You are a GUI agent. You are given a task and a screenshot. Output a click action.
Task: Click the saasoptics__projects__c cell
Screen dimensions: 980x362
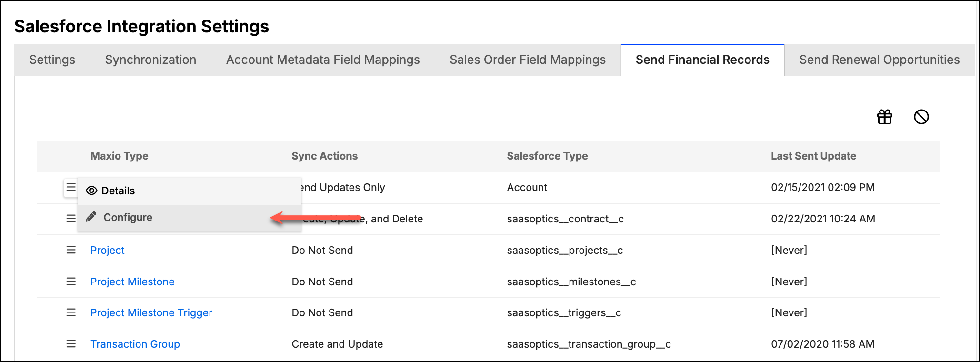pos(565,250)
